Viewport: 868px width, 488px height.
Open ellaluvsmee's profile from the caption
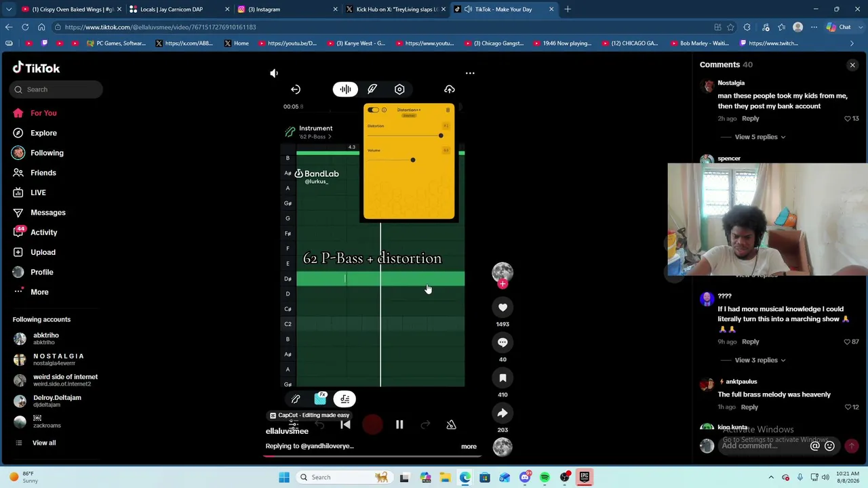click(x=287, y=431)
